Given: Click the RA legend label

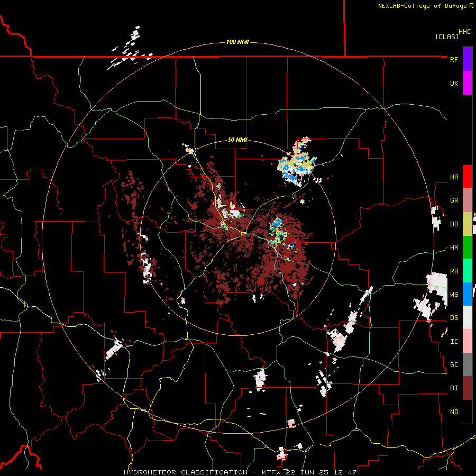Looking at the screenshot, I should [454, 271].
